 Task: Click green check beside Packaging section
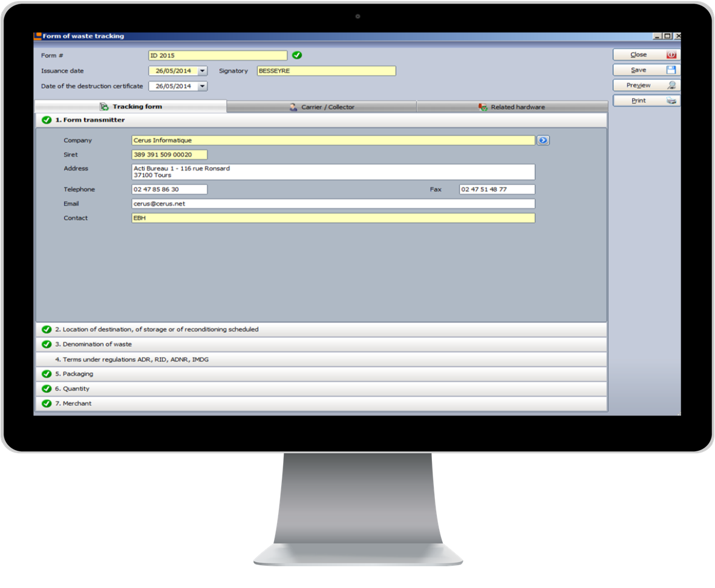[x=47, y=374]
